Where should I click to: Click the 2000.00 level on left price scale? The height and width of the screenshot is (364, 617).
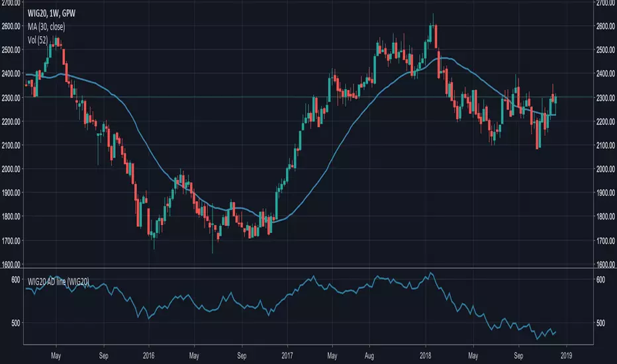(x=11, y=169)
